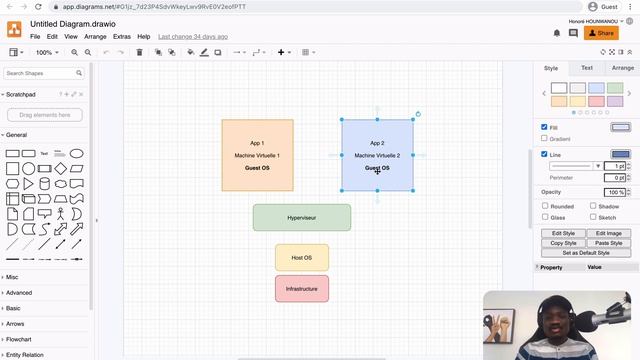Image resolution: width=640 pixels, height=360 pixels.
Task: Select the actor stick figure shape
Action: [60, 214]
